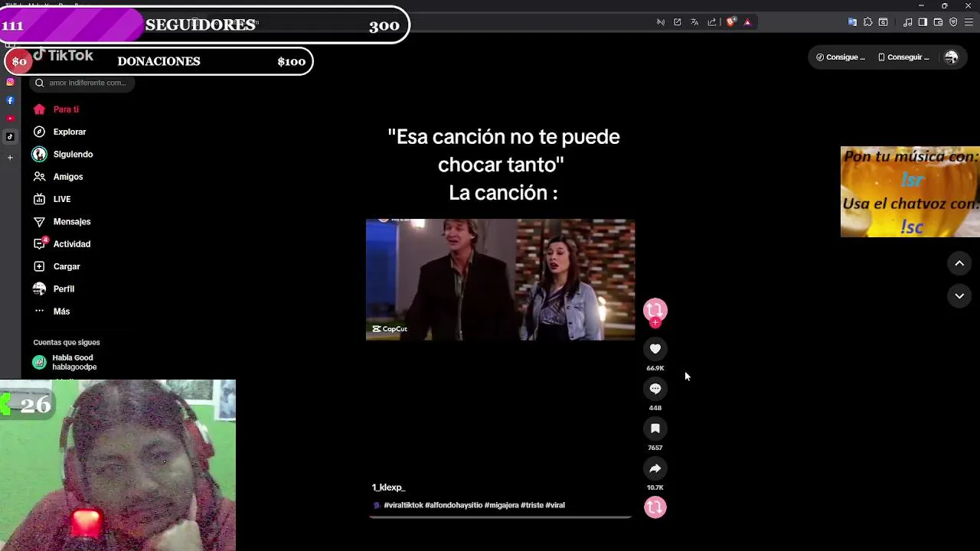The width and height of the screenshot is (980, 551).
Task: Add a new sidebar panel with plus
Action: 10,158
